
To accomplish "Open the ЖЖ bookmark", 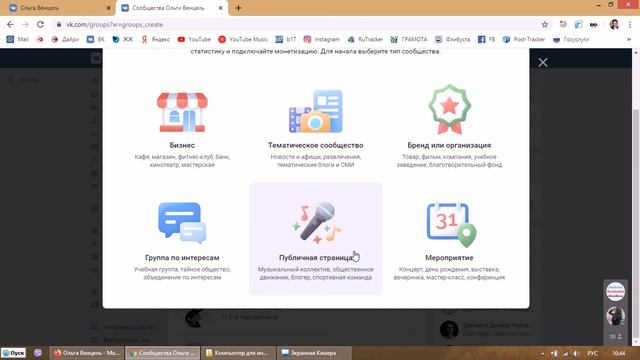I will 122,39.
